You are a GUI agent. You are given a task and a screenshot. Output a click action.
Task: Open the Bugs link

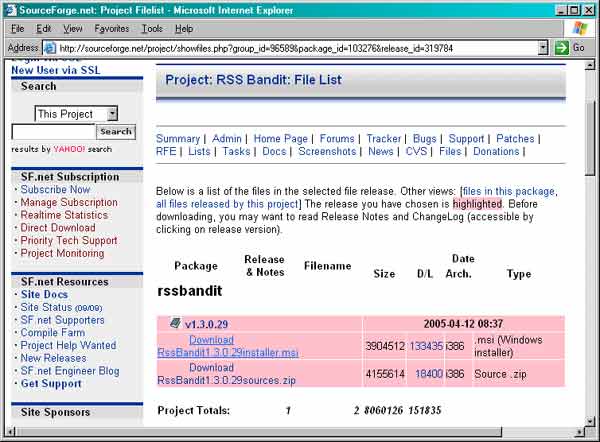pos(425,139)
